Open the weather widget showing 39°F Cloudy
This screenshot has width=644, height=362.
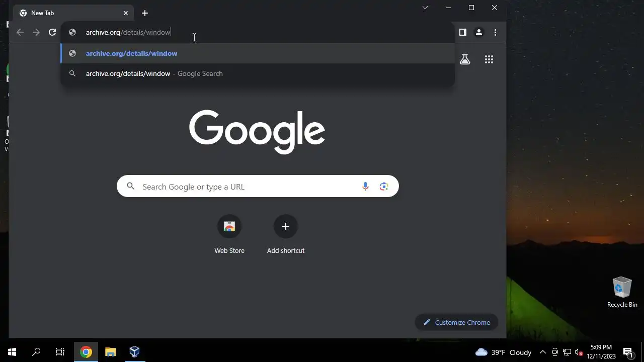[503, 352]
